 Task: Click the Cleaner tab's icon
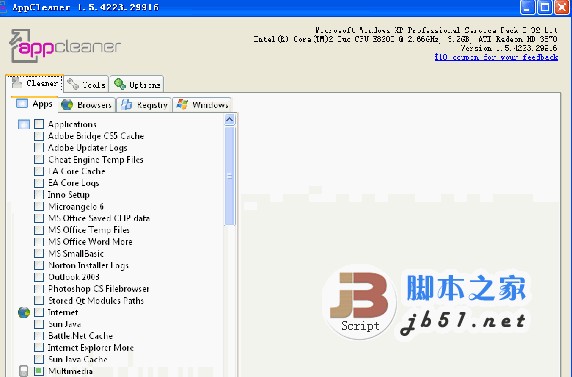tap(16, 82)
